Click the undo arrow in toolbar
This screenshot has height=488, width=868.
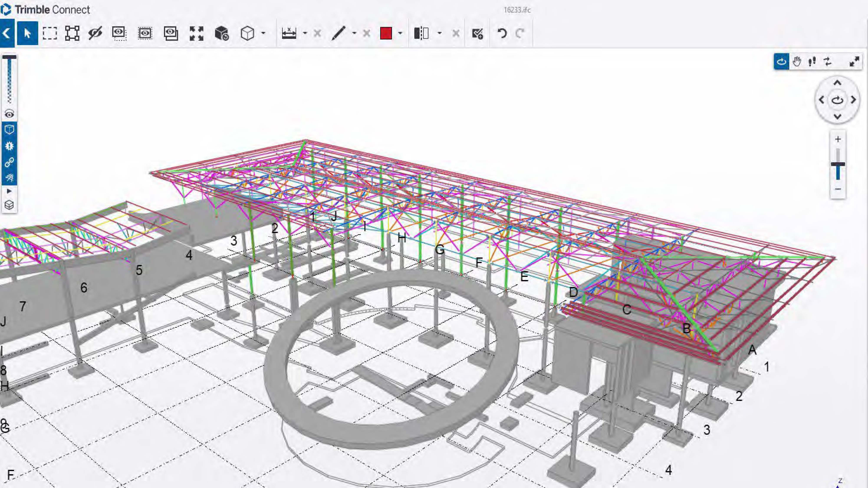point(502,33)
